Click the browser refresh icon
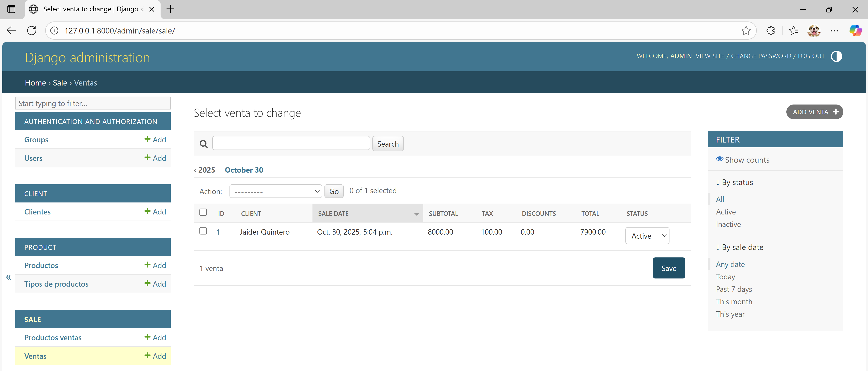This screenshot has width=868, height=371. pyautogui.click(x=32, y=30)
